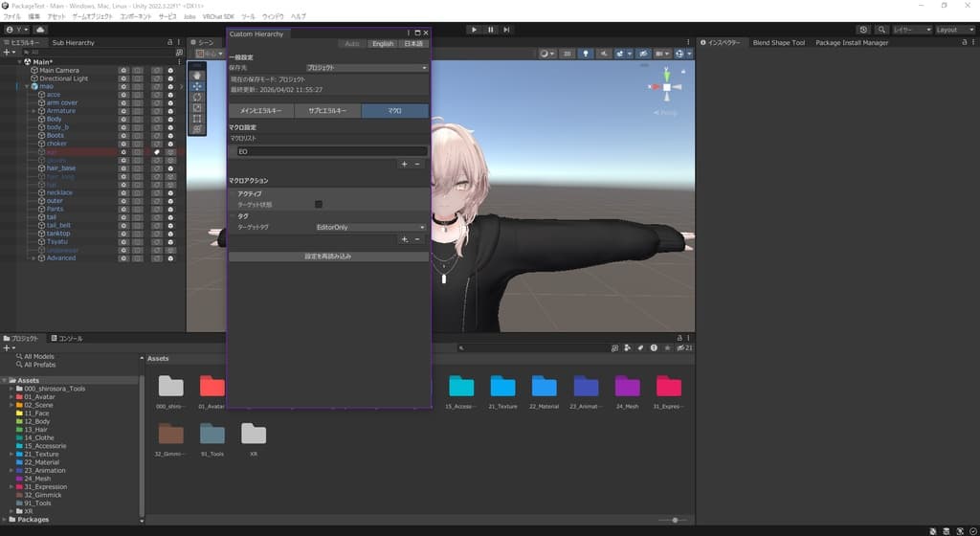Click the 設定を再読み込み button

pyautogui.click(x=328, y=257)
